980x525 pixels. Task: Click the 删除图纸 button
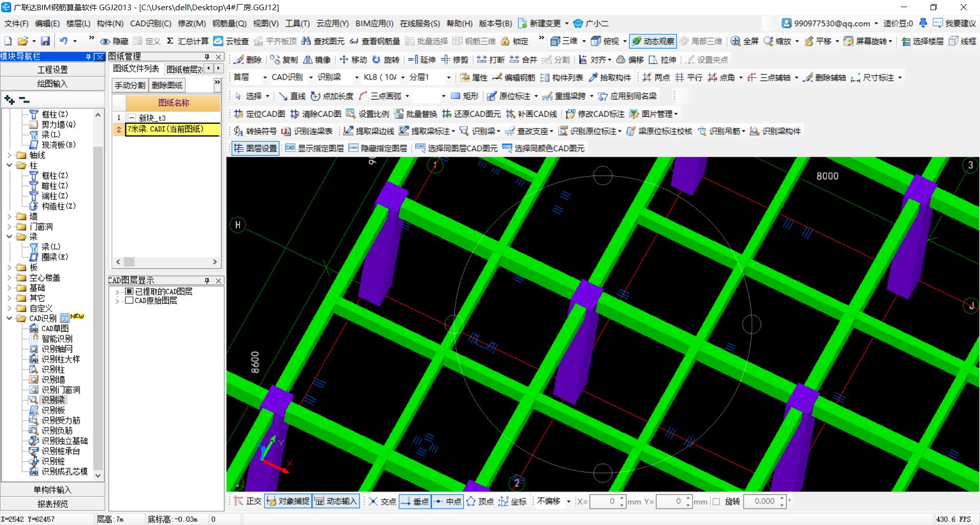click(x=167, y=85)
